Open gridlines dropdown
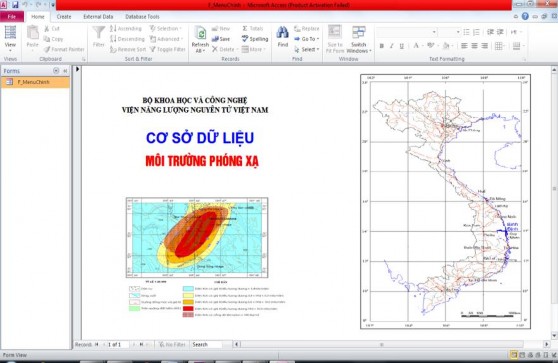Screen dimensions: 558x363 (x=500, y=46)
